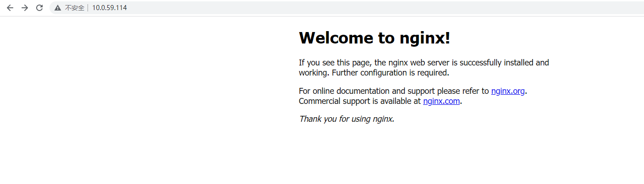Click the 'Further configuration is required.' sentence
This screenshot has height=184, width=644.
pyautogui.click(x=391, y=73)
